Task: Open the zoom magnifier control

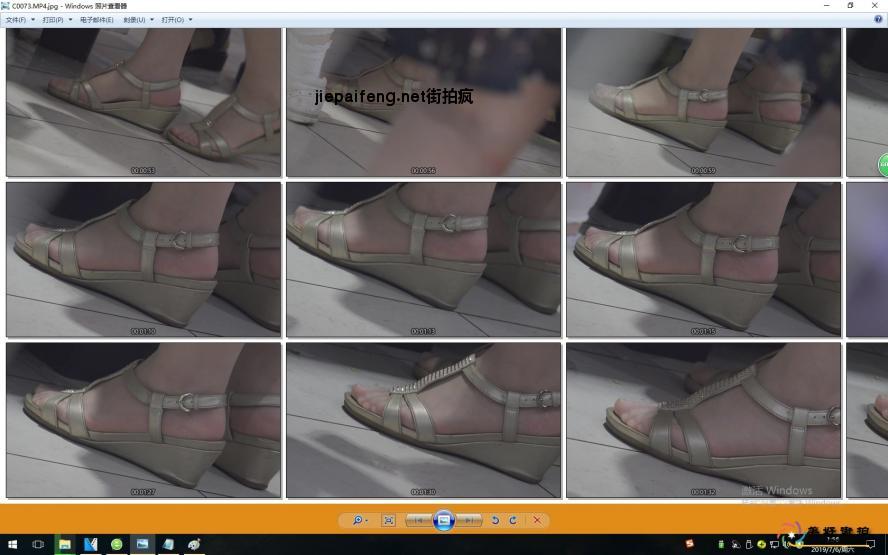Action: coord(355,520)
